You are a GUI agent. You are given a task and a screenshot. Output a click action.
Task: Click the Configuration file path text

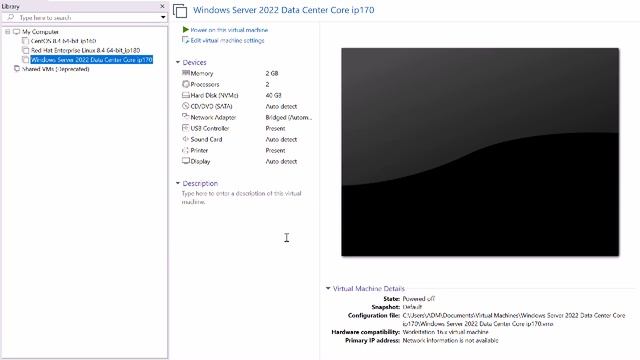coord(514,319)
